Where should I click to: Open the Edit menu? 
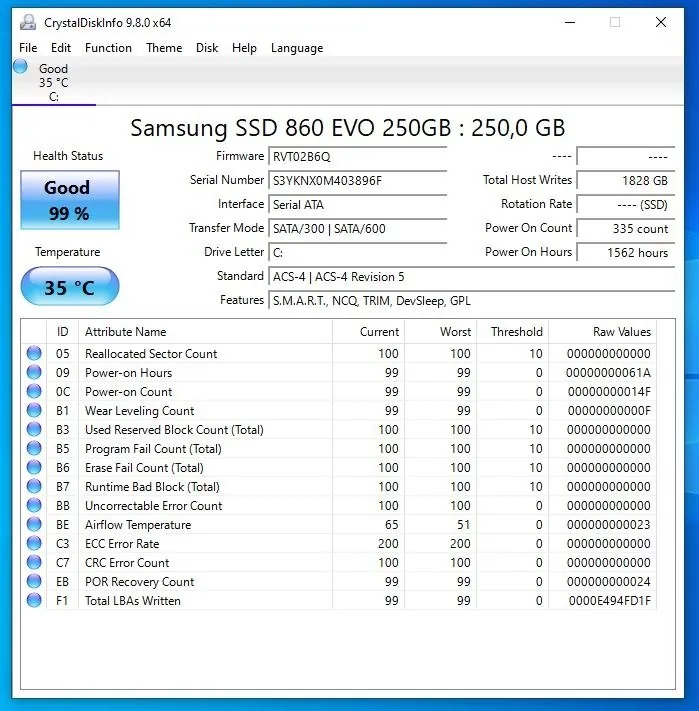click(61, 48)
